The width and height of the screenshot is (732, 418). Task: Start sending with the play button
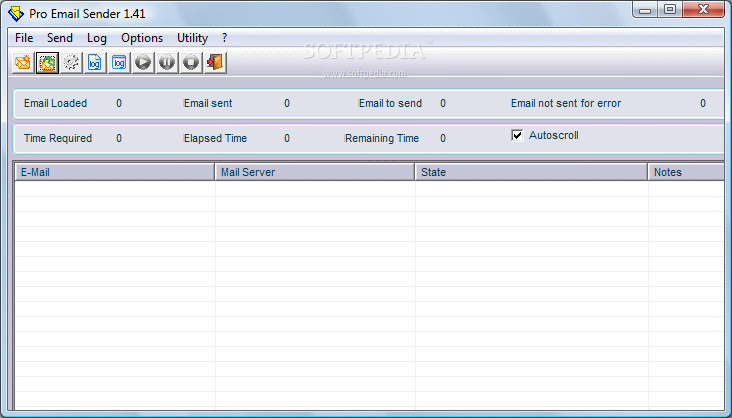[143, 62]
